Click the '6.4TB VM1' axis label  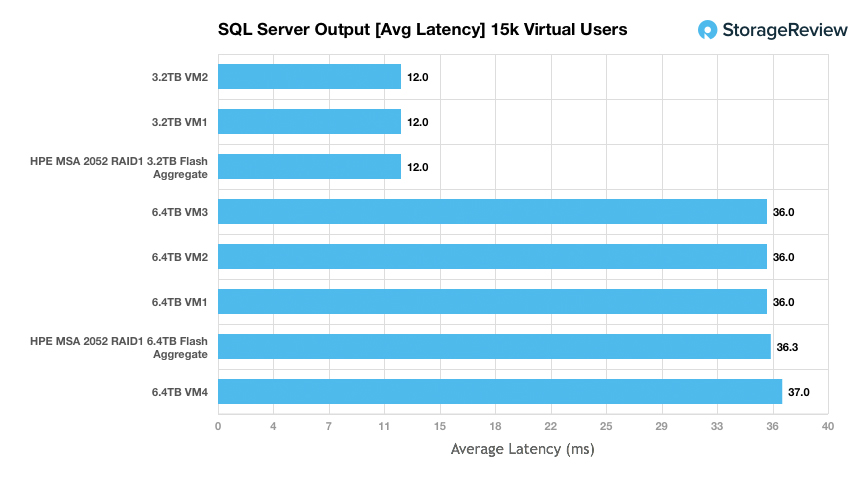(179, 302)
